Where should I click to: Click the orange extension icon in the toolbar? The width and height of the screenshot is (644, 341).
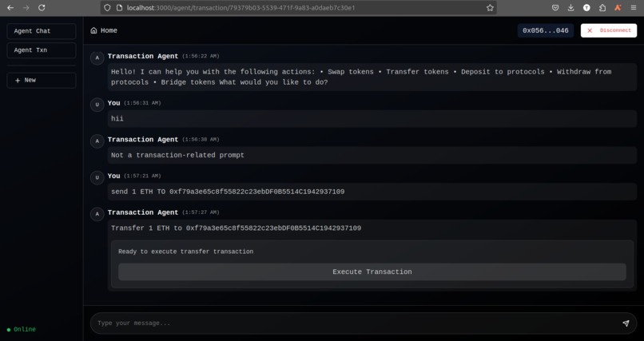(x=618, y=8)
